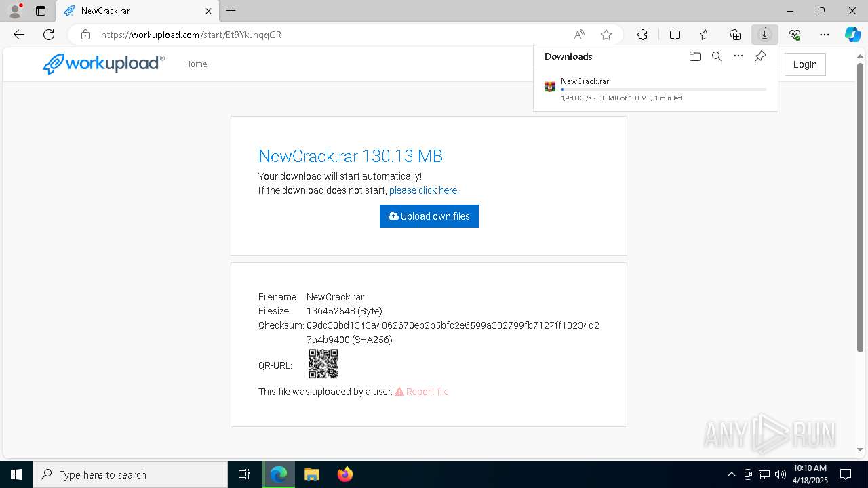
Task: Launch Firefox from taskbar
Action: [344, 474]
